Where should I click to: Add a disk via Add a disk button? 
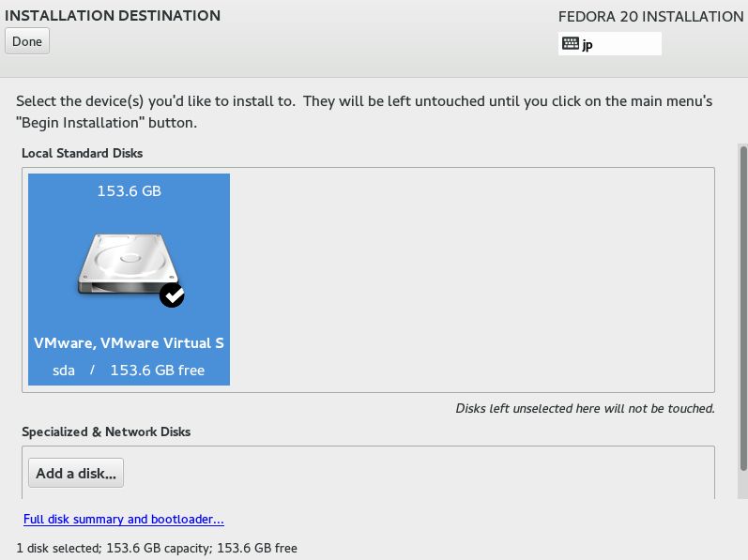pyautogui.click(x=76, y=473)
